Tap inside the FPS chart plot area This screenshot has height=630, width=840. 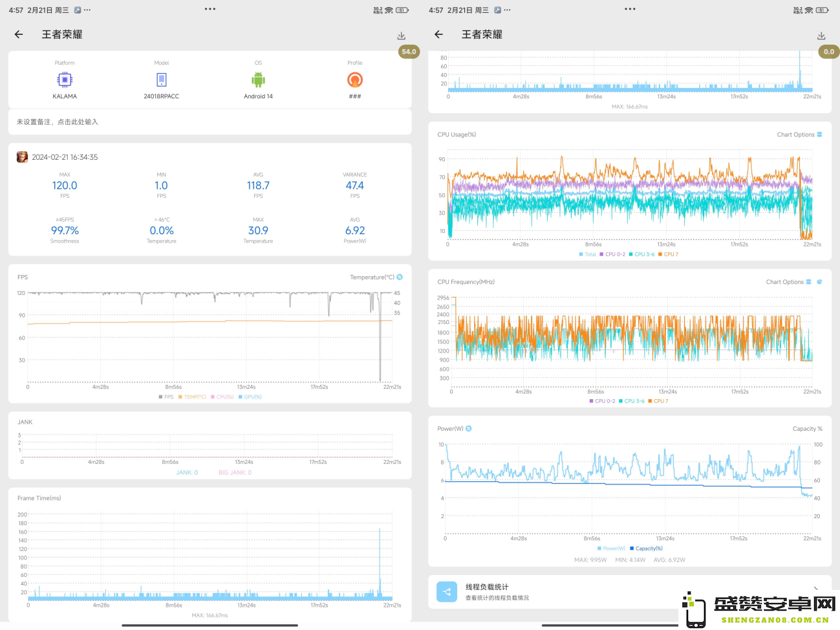pyautogui.click(x=210, y=336)
